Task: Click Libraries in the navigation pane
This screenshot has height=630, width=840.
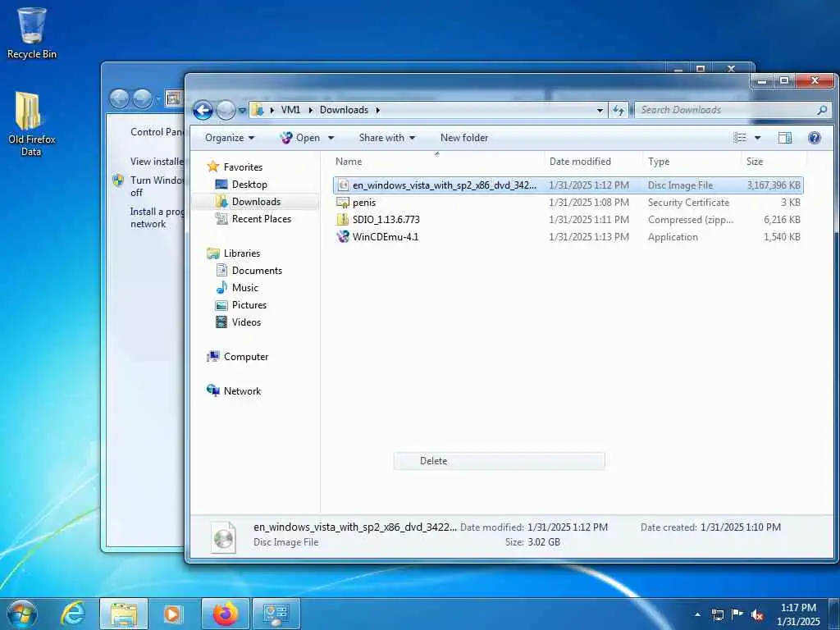Action: 241,253
